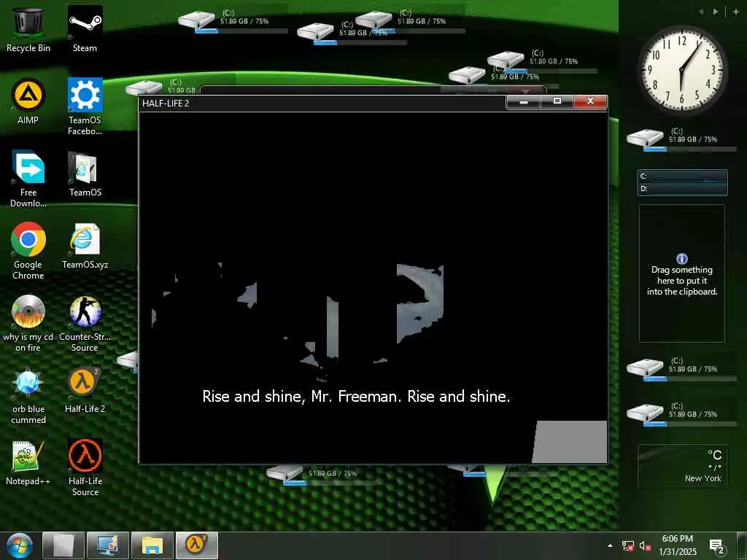The height and width of the screenshot is (560, 747).
Task: Minimize the HALF-LIFE 2 window
Action: [523, 102]
